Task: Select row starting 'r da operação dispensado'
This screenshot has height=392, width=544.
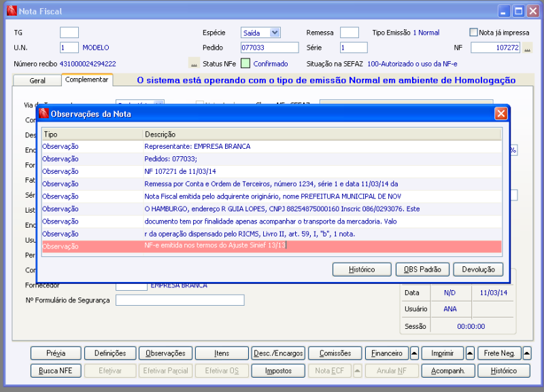Action: point(271,234)
